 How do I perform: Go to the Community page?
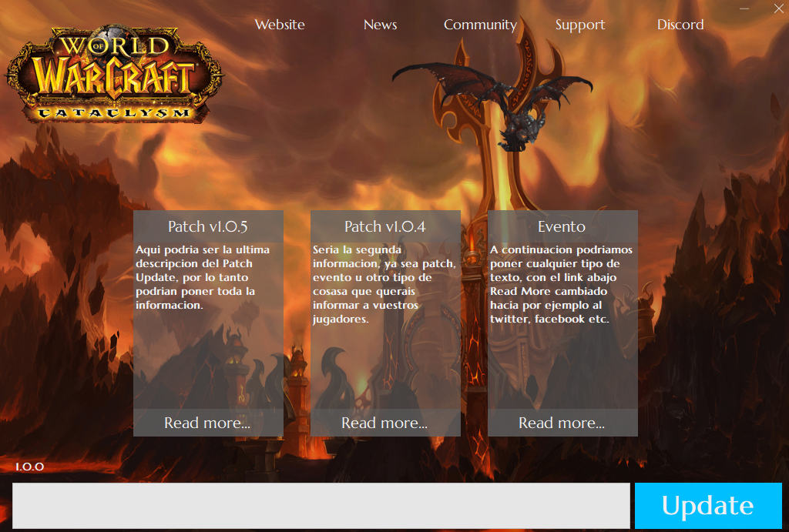480,25
